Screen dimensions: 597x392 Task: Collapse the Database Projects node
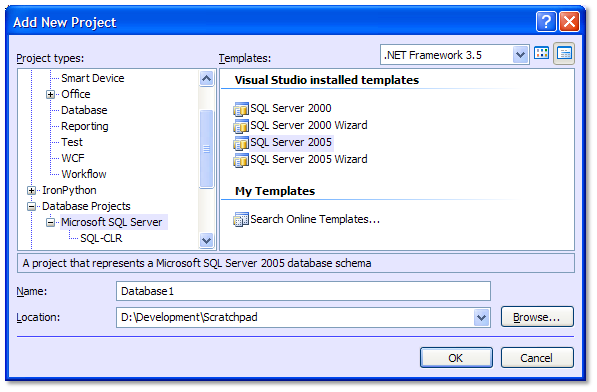(x=31, y=206)
